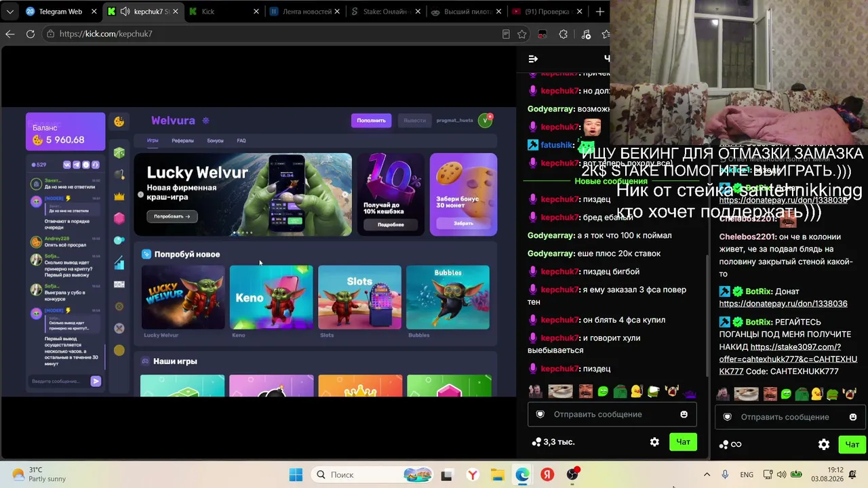868x488 pixels.
Task: Open the stake3097.com offer link
Action: 788,359
